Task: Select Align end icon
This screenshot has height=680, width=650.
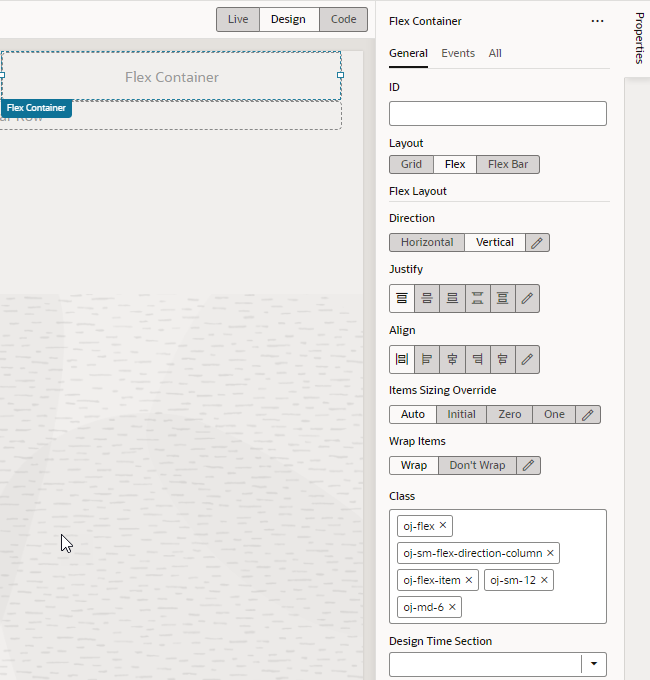Action: pyautogui.click(x=477, y=359)
